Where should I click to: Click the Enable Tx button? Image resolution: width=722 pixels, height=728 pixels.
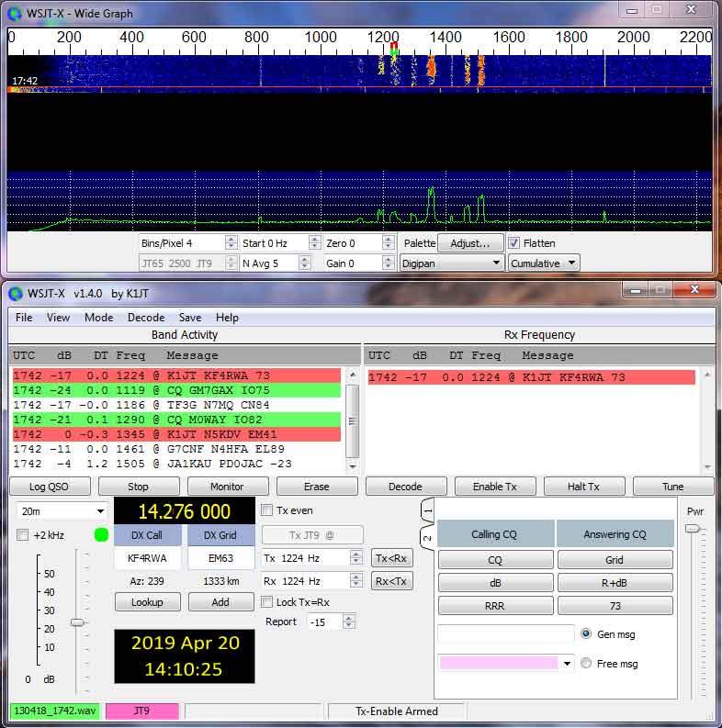click(x=495, y=487)
